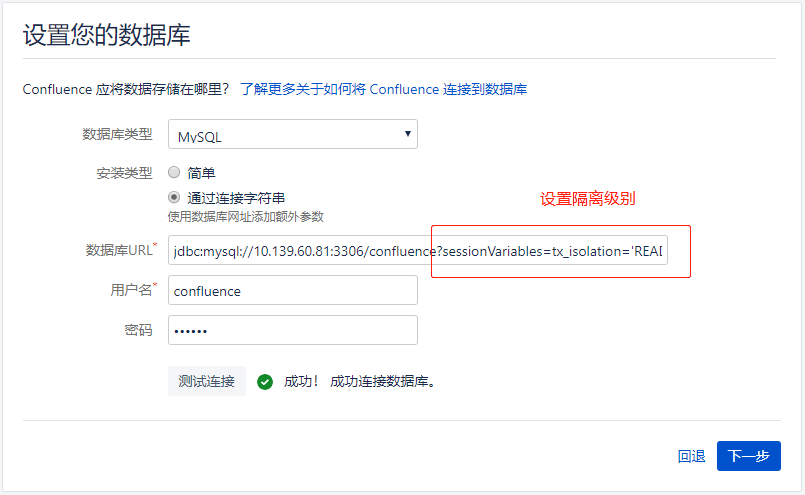Click the 用户名 field label
The height and width of the screenshot is (495, 805).
pos(130,290)
